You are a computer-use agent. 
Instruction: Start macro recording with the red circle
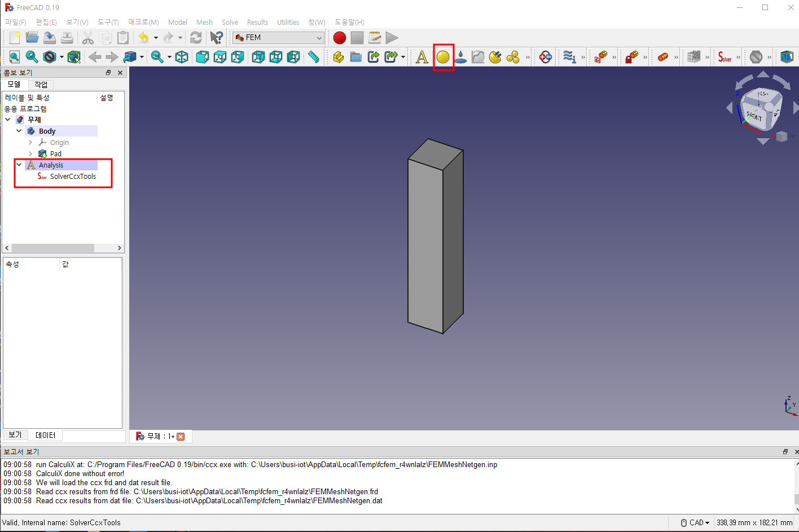(340, 38)
